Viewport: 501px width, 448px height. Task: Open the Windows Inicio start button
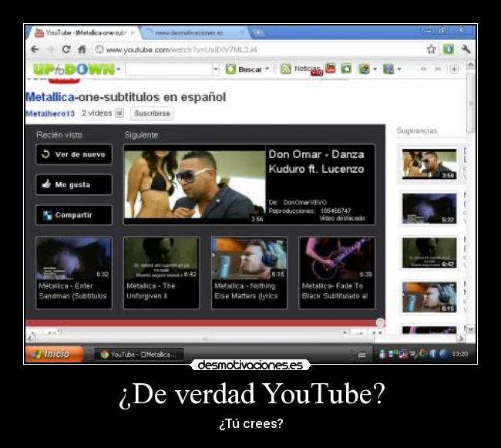pyautogui.click(x=54, y=354)
